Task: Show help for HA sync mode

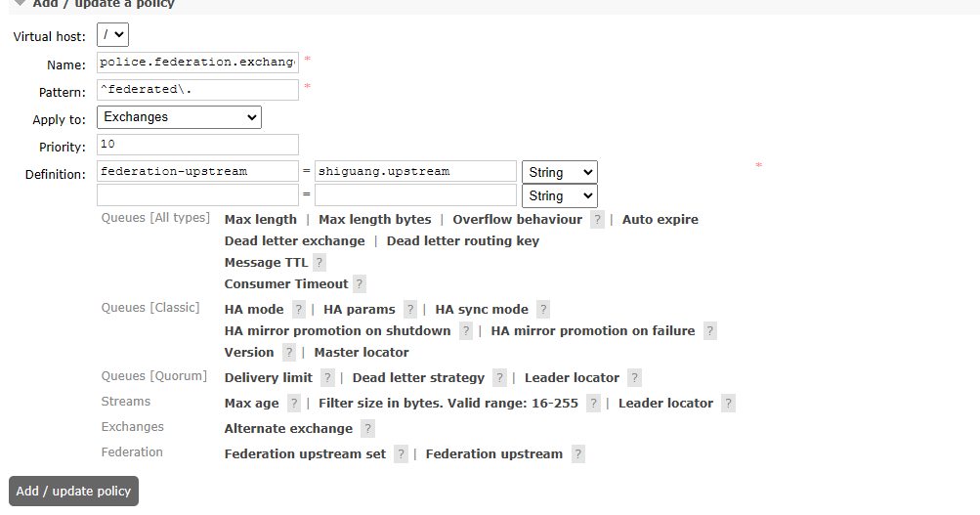Action: 543,310
